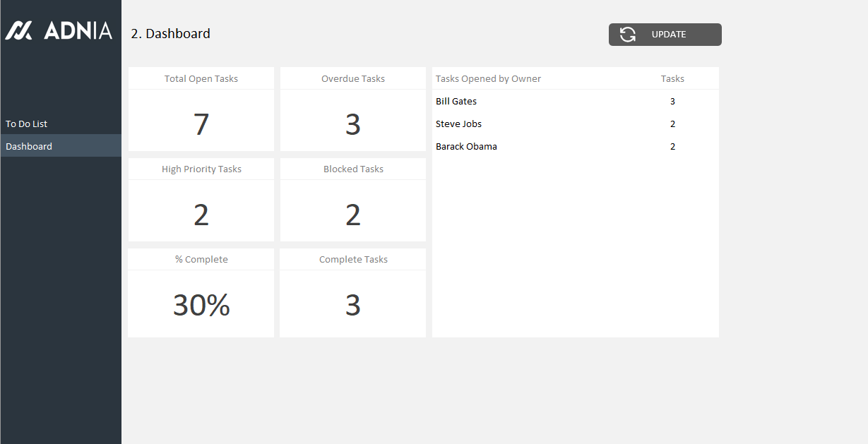Click the 30% complete value
This screenshot has height=444, width=868.
(201, 305)
